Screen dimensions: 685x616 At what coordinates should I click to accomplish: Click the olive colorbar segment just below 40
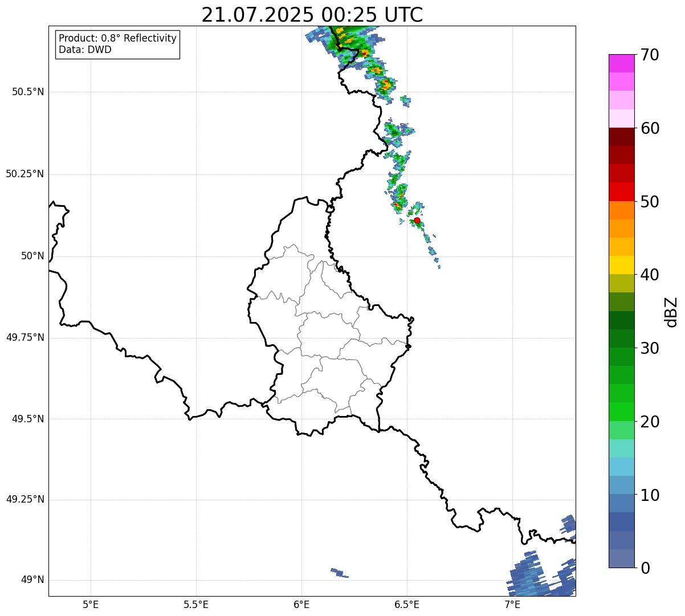(x=622, y=284)
